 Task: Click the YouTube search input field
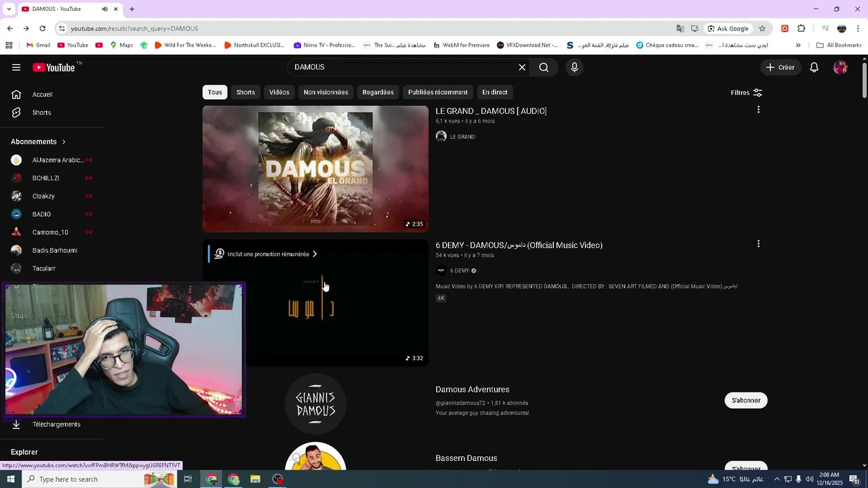coord(403,67)
